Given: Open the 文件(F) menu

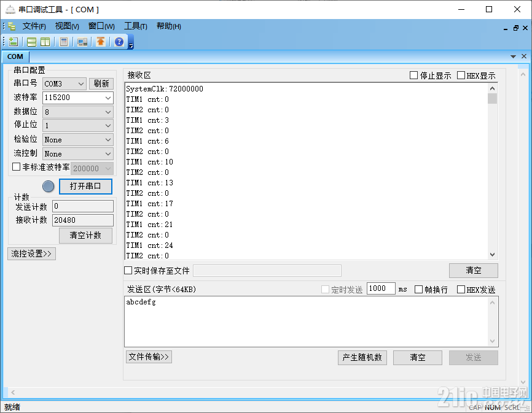Looking at the screenshot, I should click(34, 26).
